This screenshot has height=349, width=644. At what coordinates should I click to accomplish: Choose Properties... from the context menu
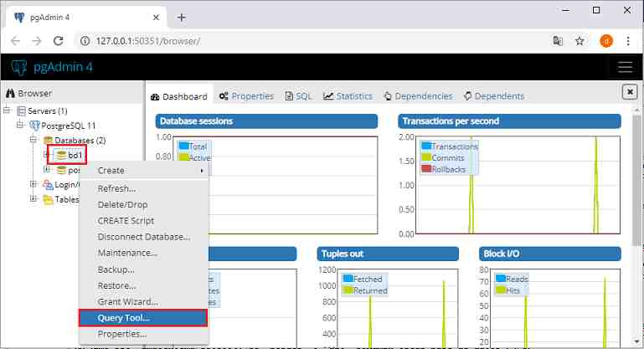(x=144, y=334)
